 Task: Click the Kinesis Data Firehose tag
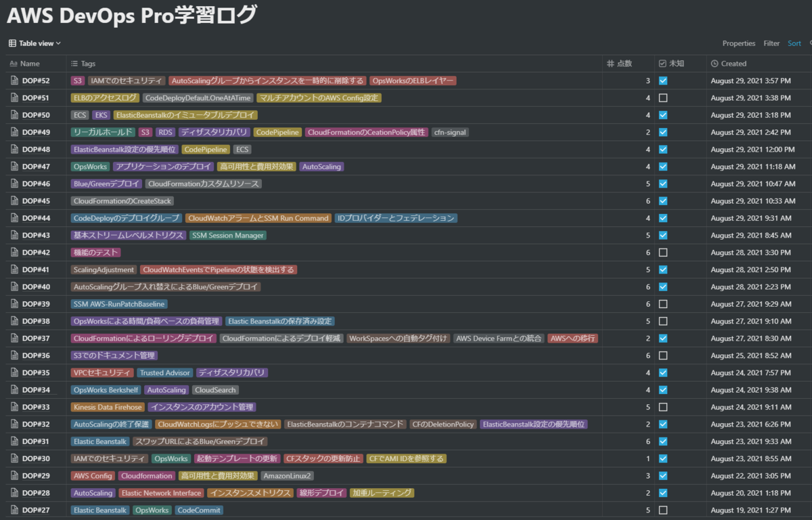tap(108, 407)
